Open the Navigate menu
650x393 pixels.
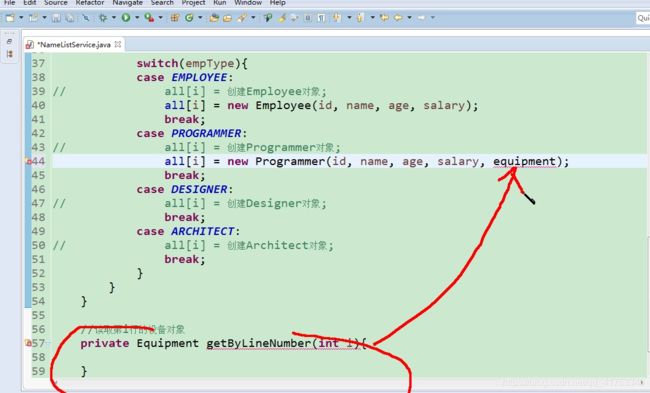127,2
